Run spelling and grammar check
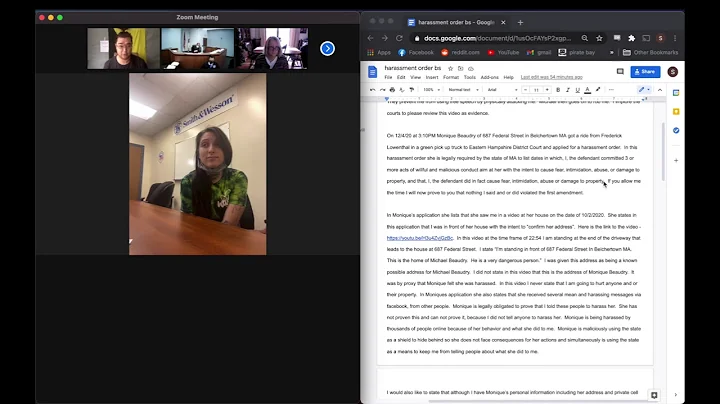Image resolution: width=720 pixels, height=404 pixels. (402, 90)
